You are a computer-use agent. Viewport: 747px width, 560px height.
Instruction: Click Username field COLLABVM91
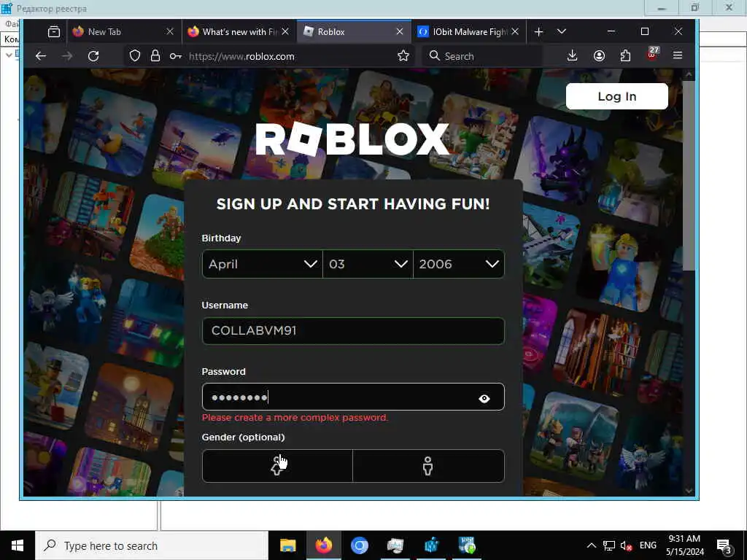(353, 330)
